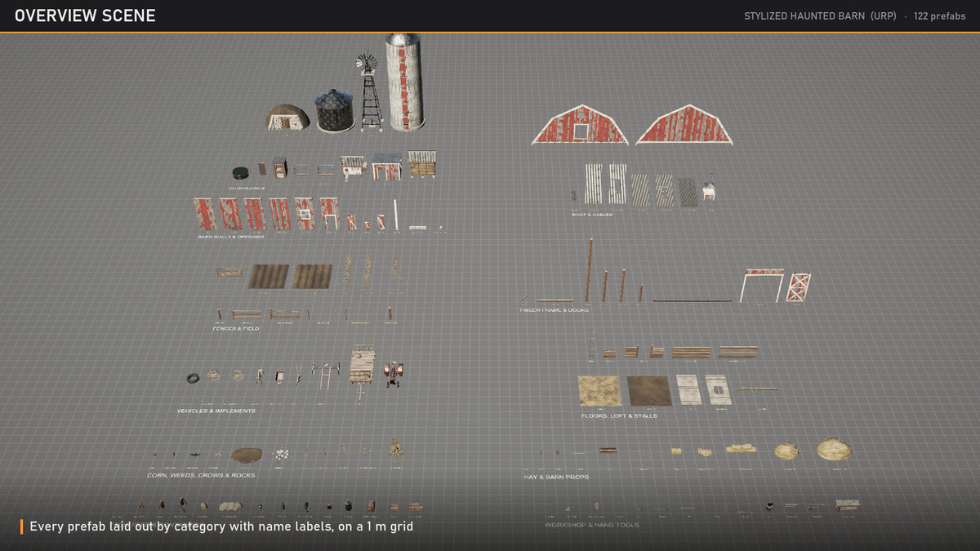Pick the arched quonset hut prefab
980x551 pixels.
[x=287, y=118]
